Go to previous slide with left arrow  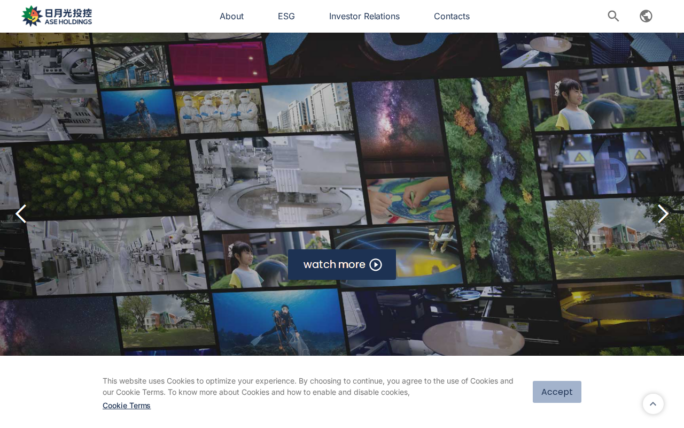click(21, 213)
